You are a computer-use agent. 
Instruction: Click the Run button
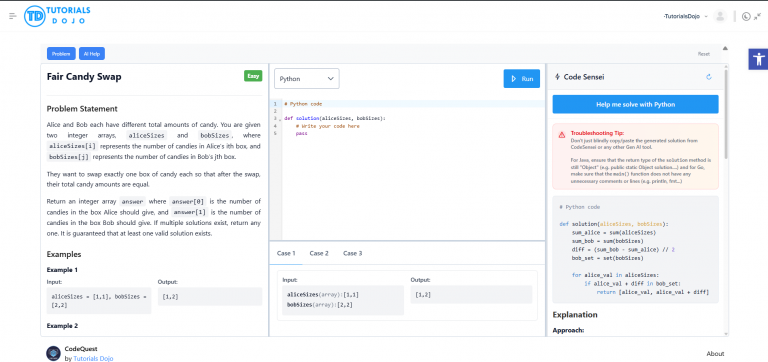[522, 79]
